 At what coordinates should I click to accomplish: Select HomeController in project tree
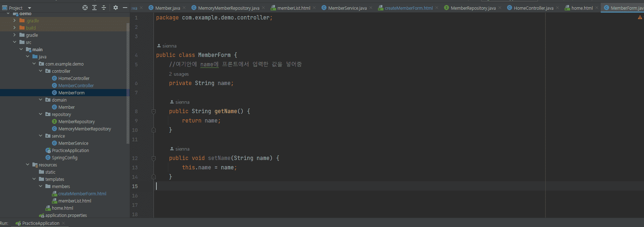coord(74,78)
